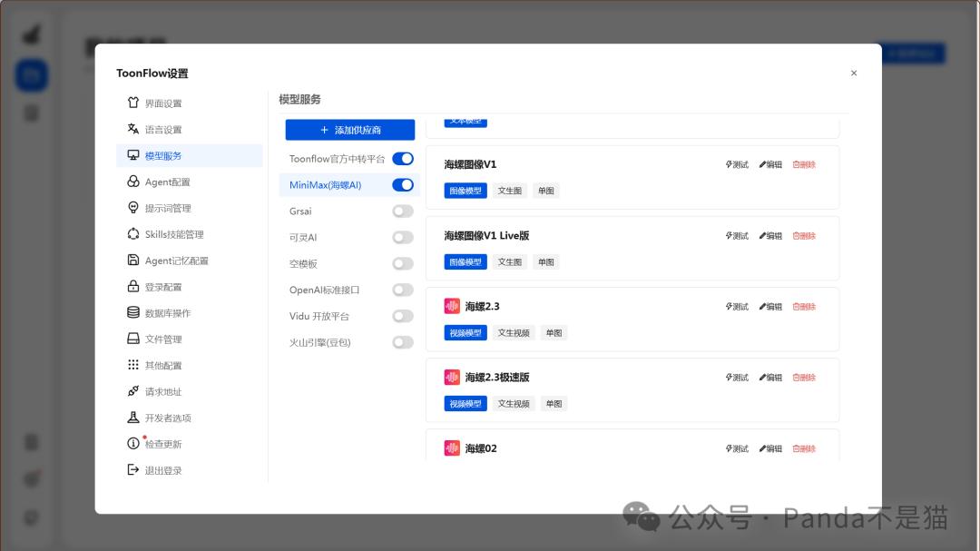Delete the 海螺图像V1 Live版 model
Screen dimensions: 980x551
coord(804,236)
